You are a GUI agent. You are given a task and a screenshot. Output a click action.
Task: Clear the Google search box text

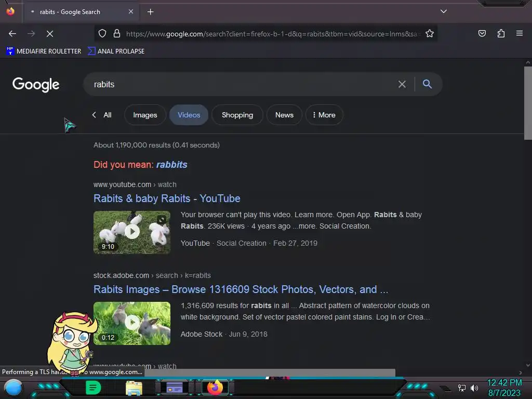tap(402, 84)
